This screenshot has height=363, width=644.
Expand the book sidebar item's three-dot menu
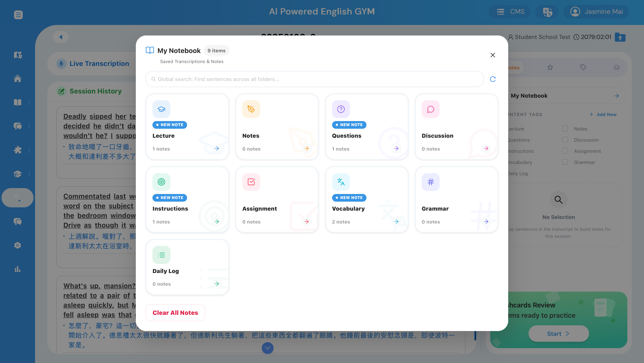[29, 102]
